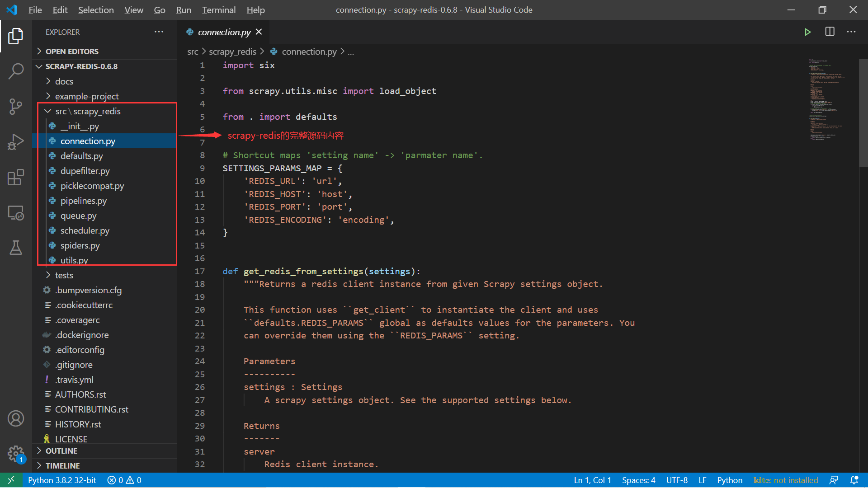This screenshot has height=488, width=868.
Task: Open editor More Actions ellipsis
Action: (x=851, y=32)
